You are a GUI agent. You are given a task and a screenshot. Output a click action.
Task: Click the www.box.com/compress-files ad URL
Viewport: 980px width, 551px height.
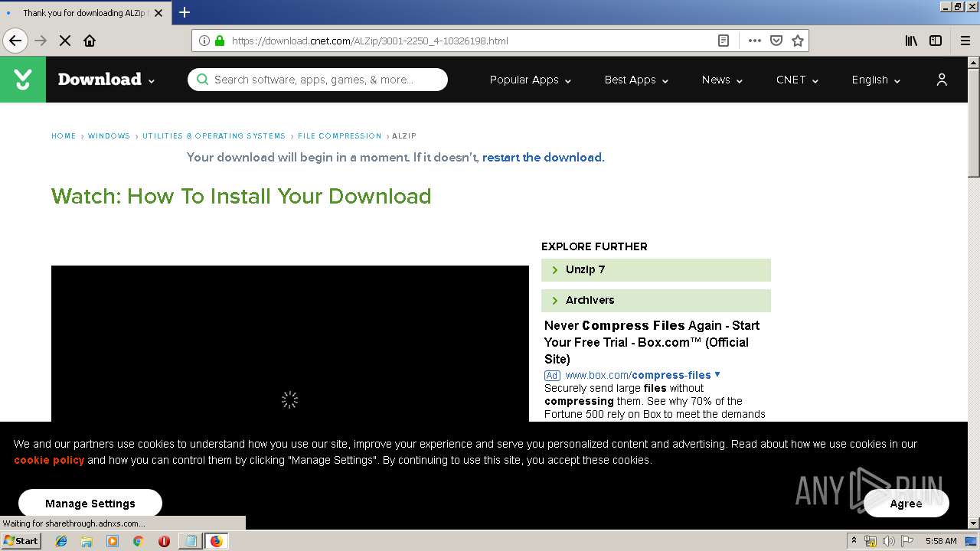coord(638,375)
